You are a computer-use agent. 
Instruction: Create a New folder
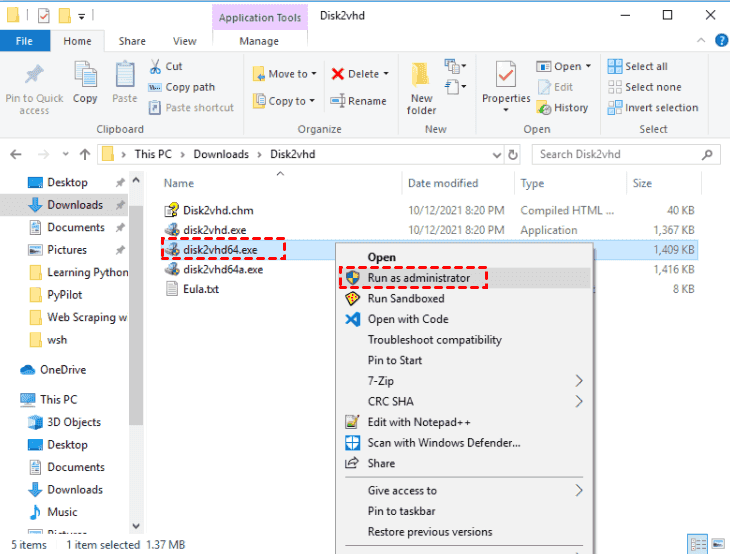pyautogui.click(x=421, y=88)
